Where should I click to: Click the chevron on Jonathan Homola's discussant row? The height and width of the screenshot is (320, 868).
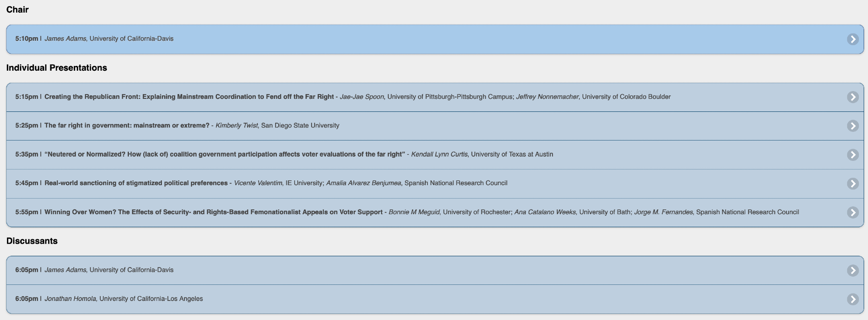(852, 299)
